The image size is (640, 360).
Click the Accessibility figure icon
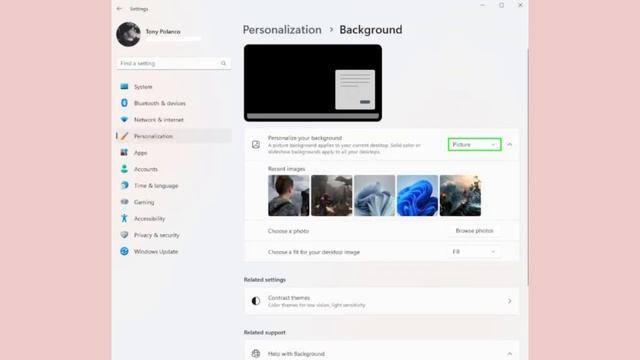[x=124, y=218]
